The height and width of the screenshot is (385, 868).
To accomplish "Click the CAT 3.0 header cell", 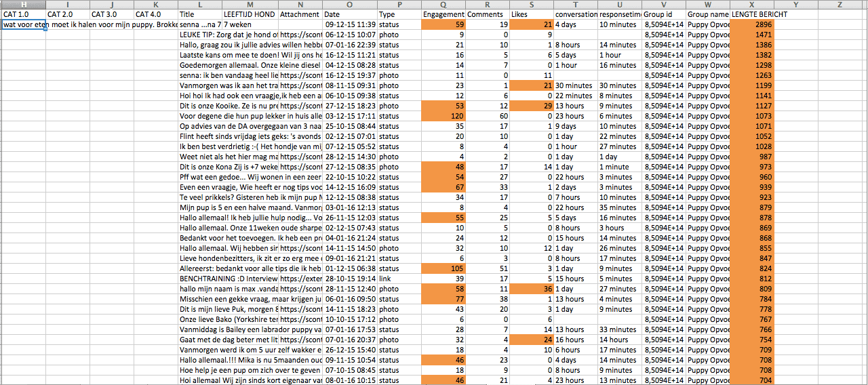I will 111,14.
